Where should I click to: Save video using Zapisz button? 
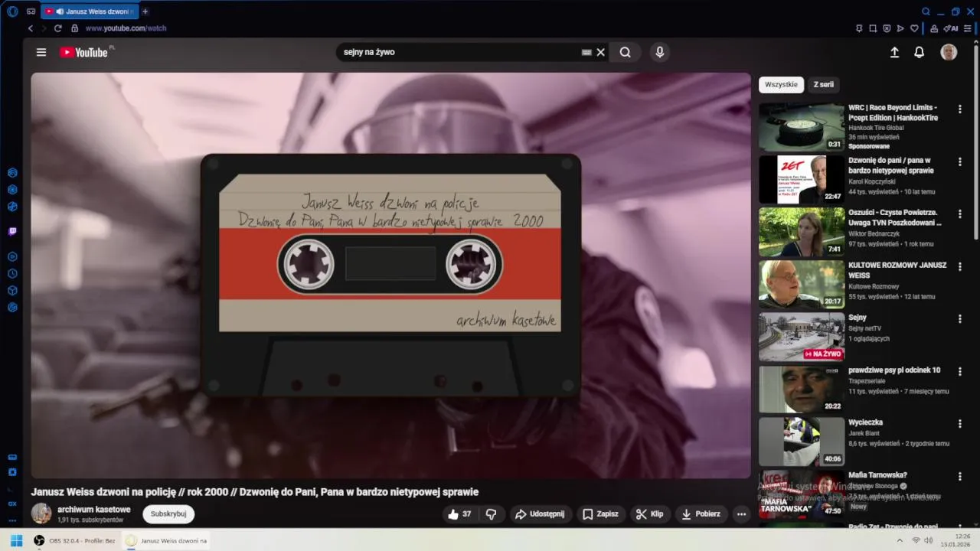pos(601,514)
